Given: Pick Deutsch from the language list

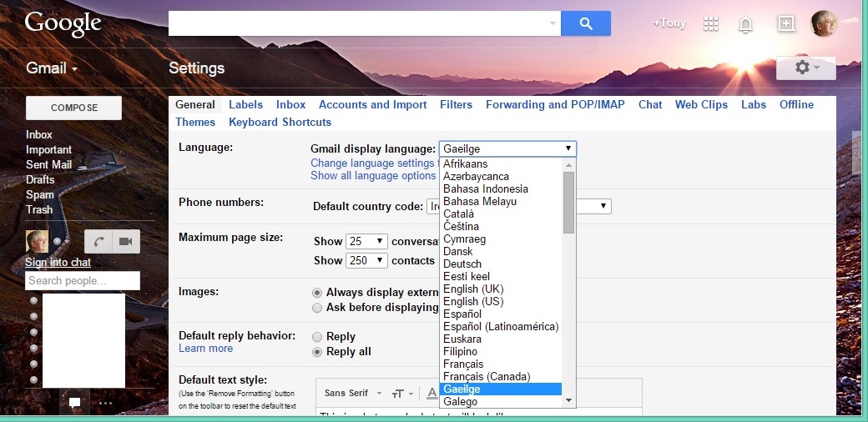Looking at the screenshot, I should coord(462,264).
